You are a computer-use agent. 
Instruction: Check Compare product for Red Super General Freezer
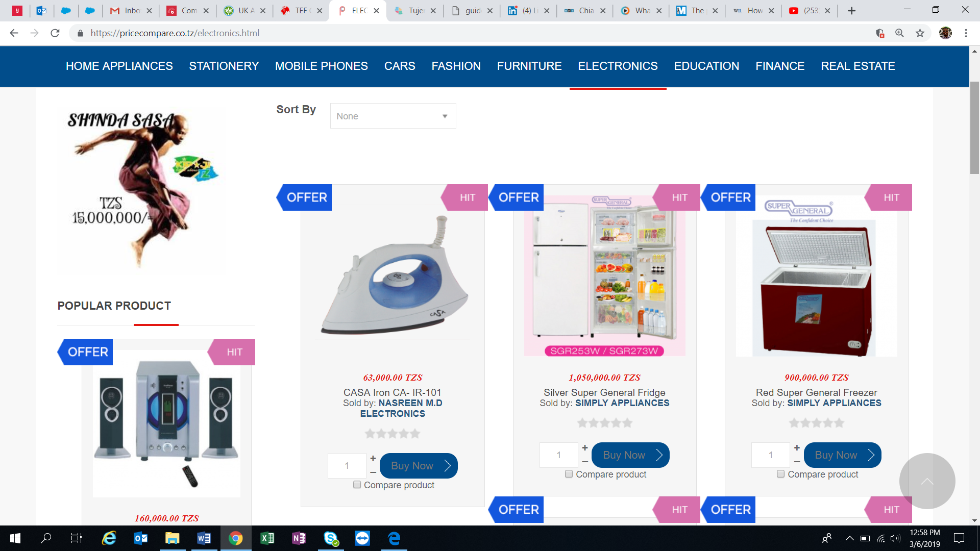coord(780,474)
